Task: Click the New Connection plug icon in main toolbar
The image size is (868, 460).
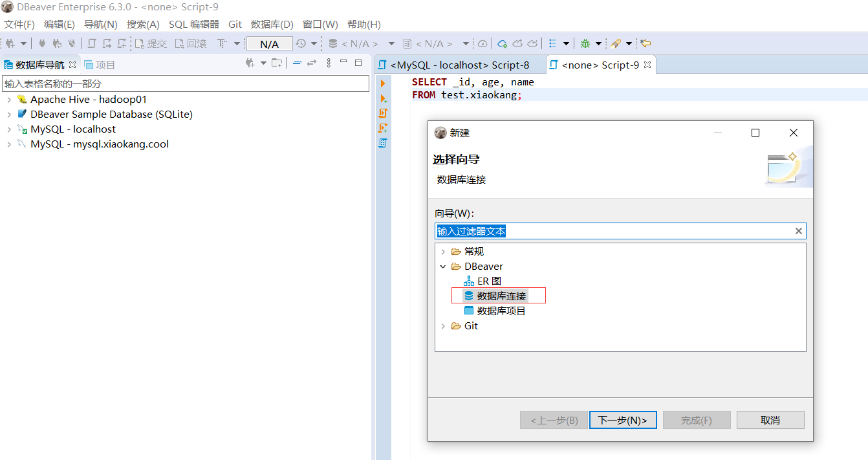Action: pyautogui.click(x=10, y=43)
